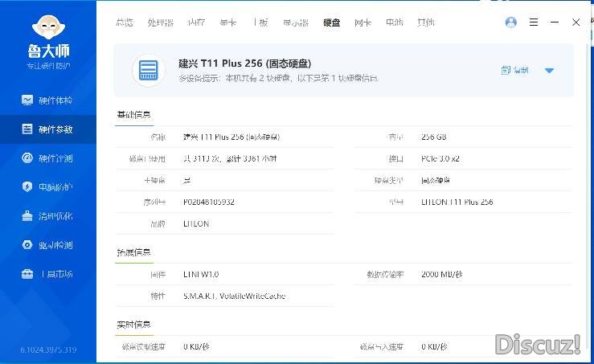Click the 基础信息 section heading
The height and width of the screenshot is (364, 594).
(x=133, y=114)
